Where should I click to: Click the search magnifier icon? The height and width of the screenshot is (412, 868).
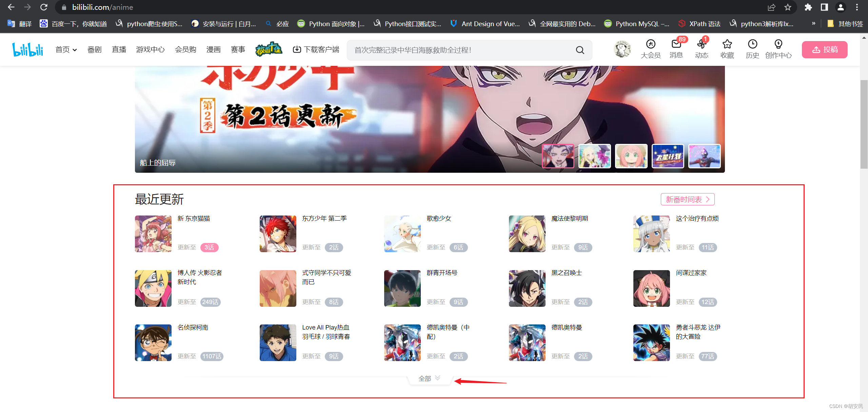tap(580, 50)
